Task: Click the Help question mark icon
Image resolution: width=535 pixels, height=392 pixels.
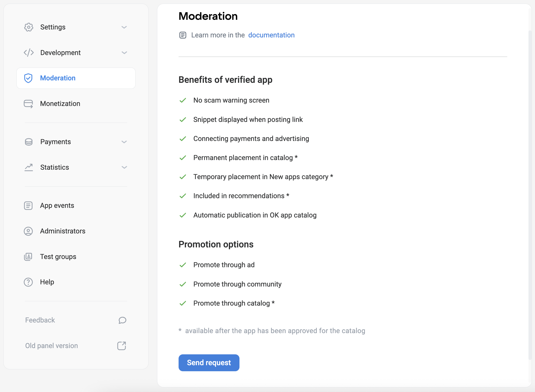Action: click(x=28, y=282)
